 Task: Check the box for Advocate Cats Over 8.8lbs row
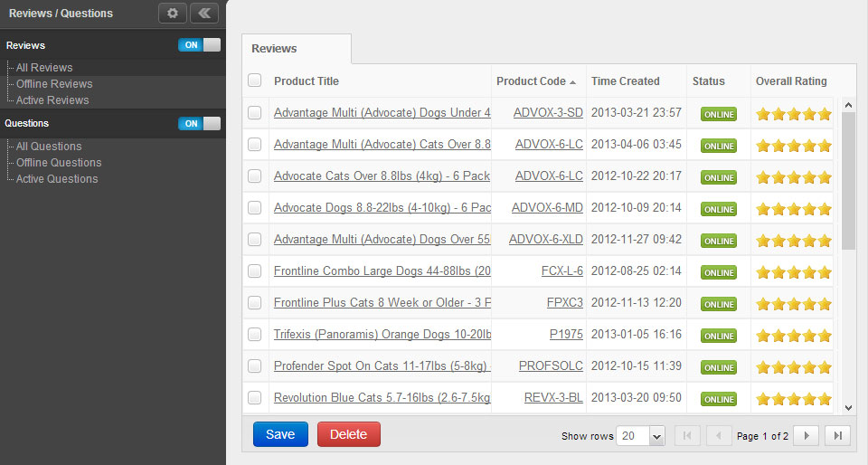coord(255,176)
